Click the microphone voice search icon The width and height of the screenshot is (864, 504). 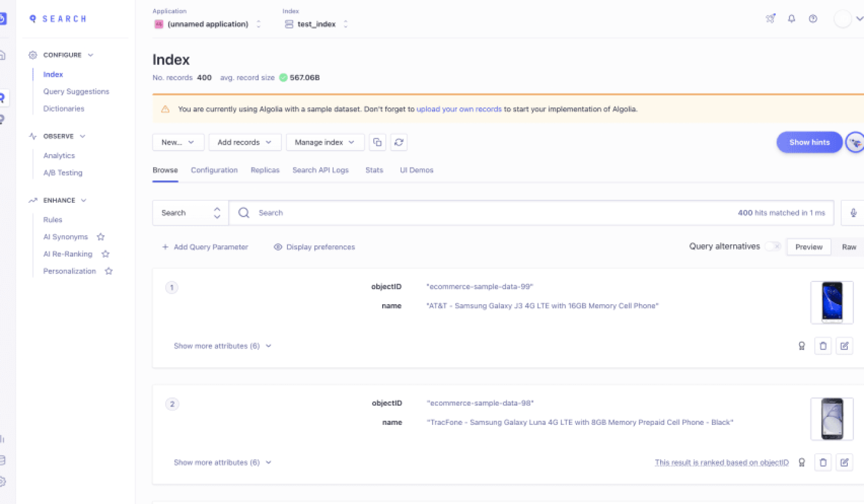(853, 213)
